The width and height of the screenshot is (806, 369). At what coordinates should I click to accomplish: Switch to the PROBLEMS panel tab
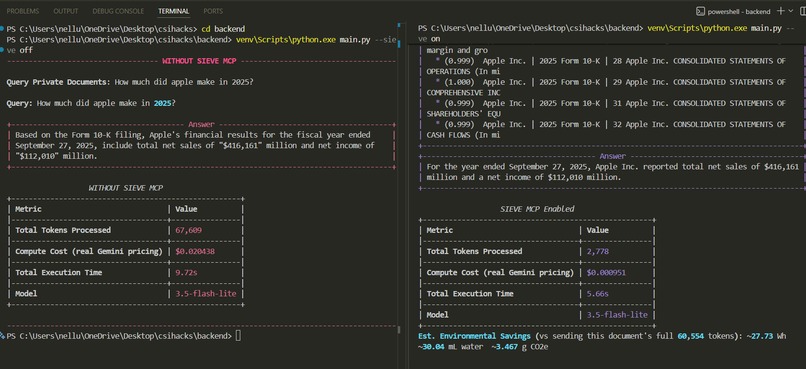click(23, 11)
